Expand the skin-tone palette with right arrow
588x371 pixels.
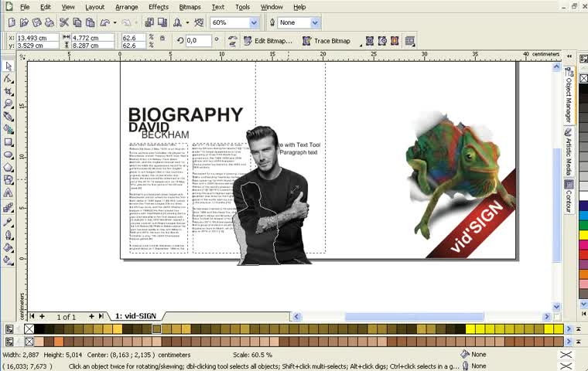(x=569, y=342)
